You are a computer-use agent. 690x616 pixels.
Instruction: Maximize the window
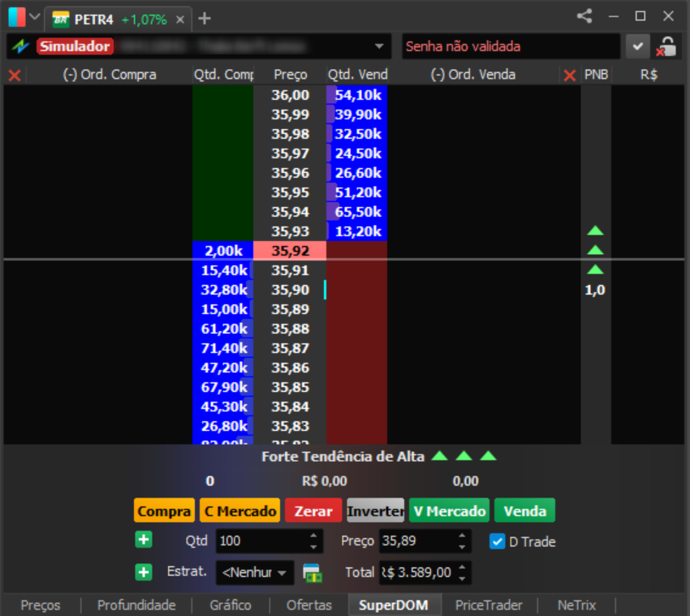(640, 16)
